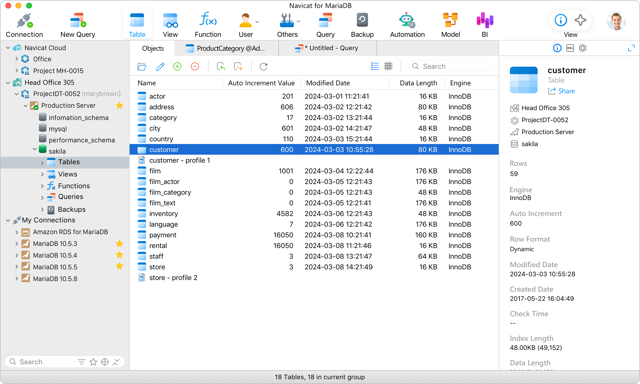Open the AI assistant sparkle icon
The width and height of the screenshot is (640, 384).
click(x=580, y=20)
